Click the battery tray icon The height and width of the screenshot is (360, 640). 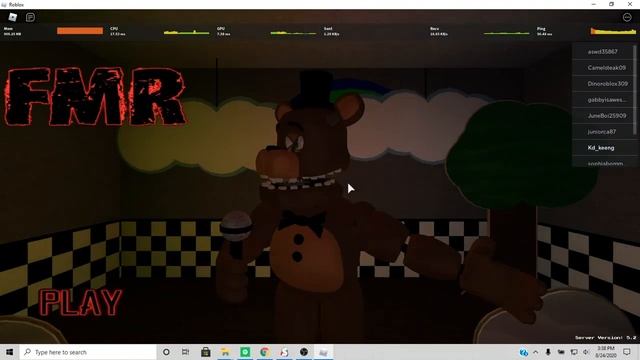(561, 352)
